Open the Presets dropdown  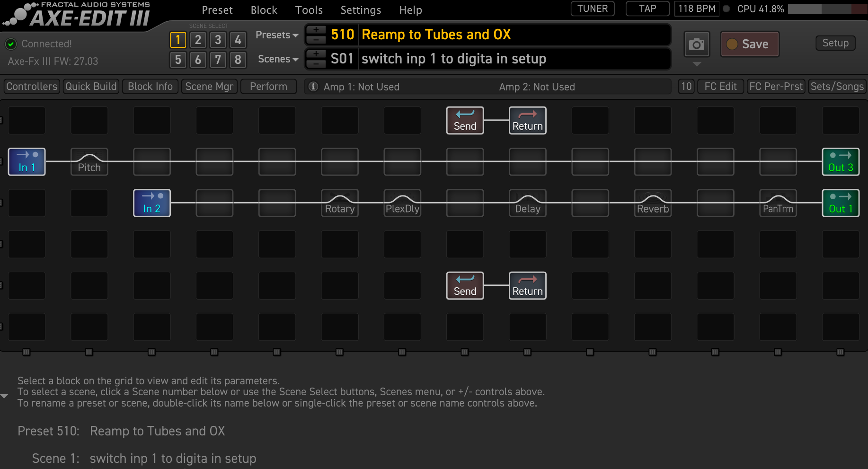pyautogui.click(x=277, y=35)
